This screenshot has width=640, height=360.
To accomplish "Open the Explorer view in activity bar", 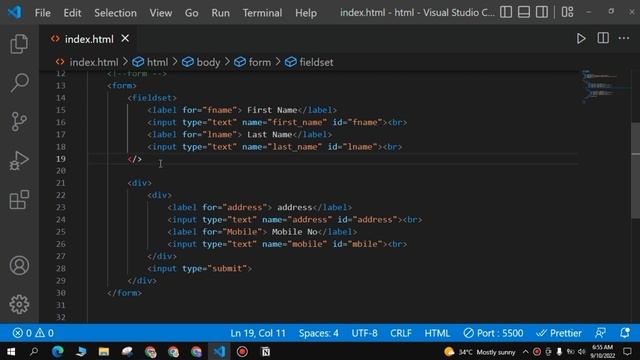I will tap(19, 44).
